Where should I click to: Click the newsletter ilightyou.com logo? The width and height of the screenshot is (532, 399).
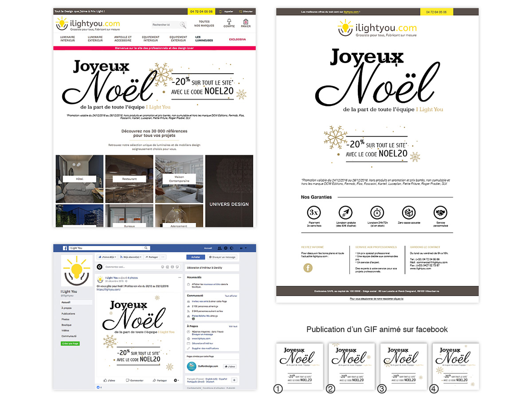pyautogui.click(x=376, y=28)
